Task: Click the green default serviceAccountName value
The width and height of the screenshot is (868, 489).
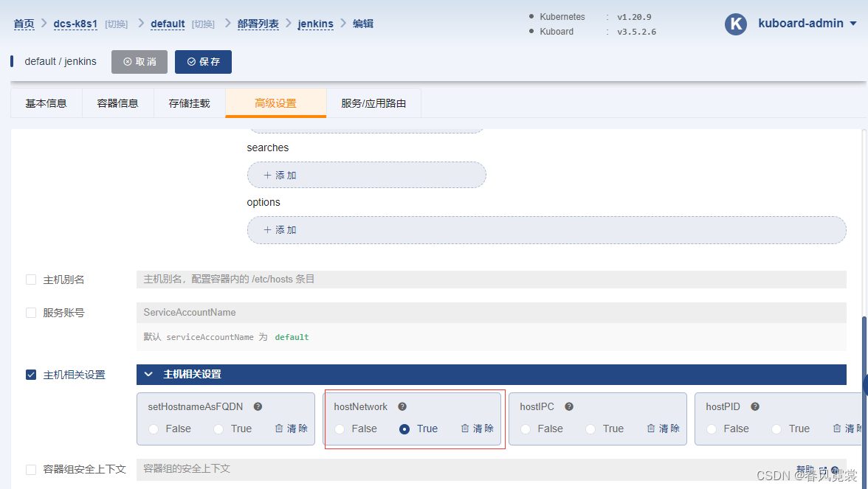Action: coord(292,337)
